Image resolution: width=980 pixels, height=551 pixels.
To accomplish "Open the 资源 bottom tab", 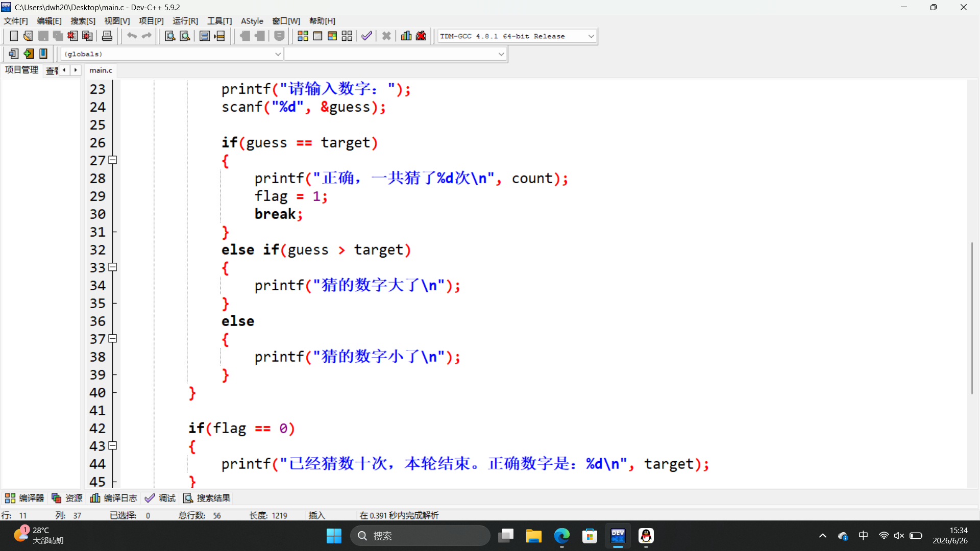I will (x=67, y=498).
